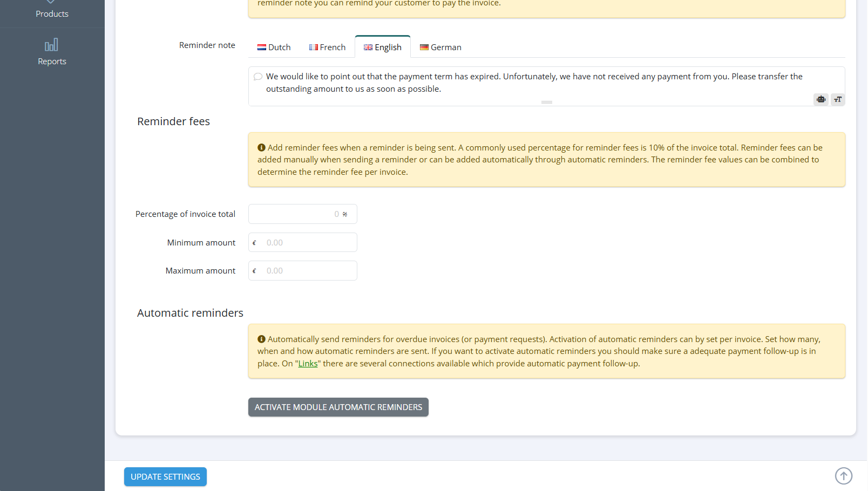Focus the Maximum amount field

[303, 270]
